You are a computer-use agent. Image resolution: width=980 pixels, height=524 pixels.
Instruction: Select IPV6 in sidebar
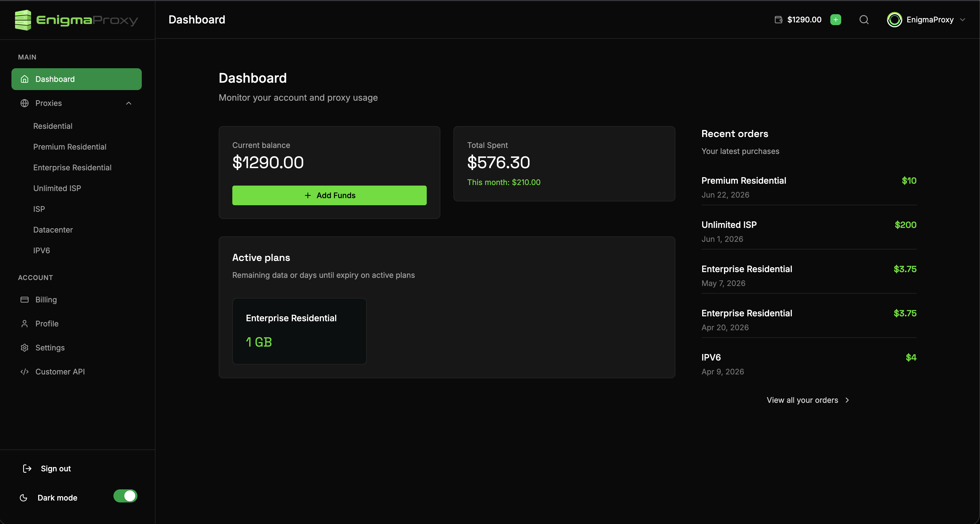click(41, 251)
